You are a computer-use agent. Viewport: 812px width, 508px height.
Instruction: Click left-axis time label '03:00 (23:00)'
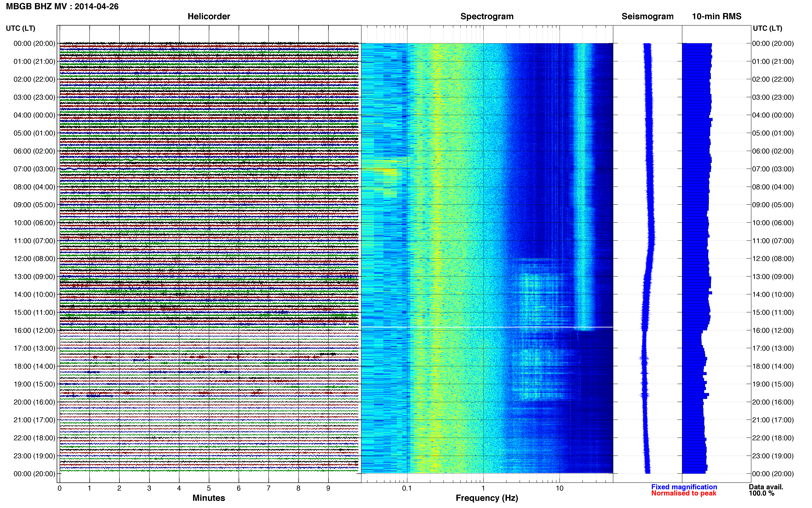tap(34, 97)
